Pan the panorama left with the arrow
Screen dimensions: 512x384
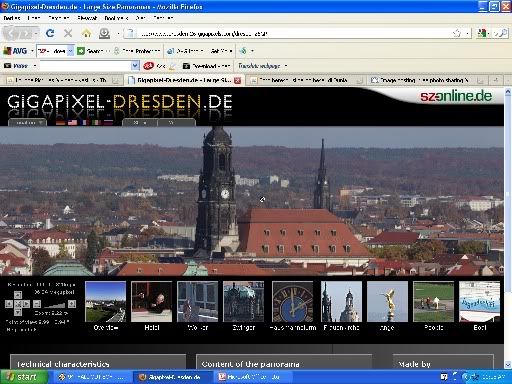pos(9,304)
